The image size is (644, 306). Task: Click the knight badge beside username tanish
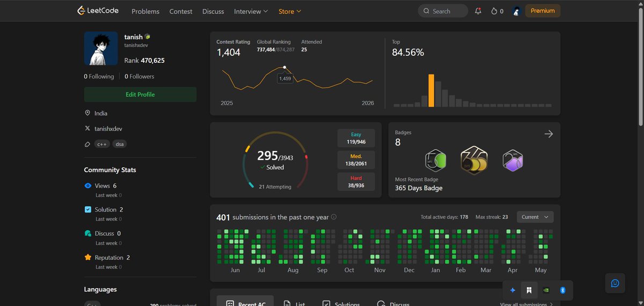(x=148, y=37)
